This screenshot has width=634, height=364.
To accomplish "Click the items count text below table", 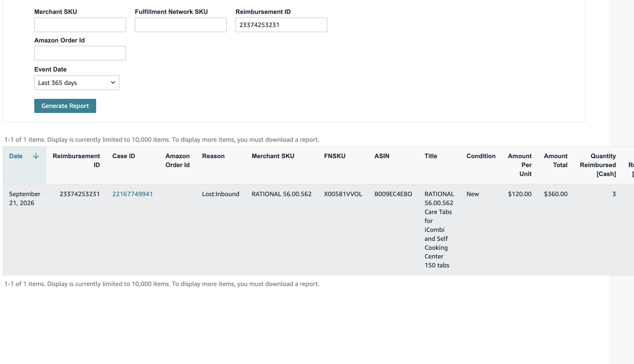I will 162,284.
